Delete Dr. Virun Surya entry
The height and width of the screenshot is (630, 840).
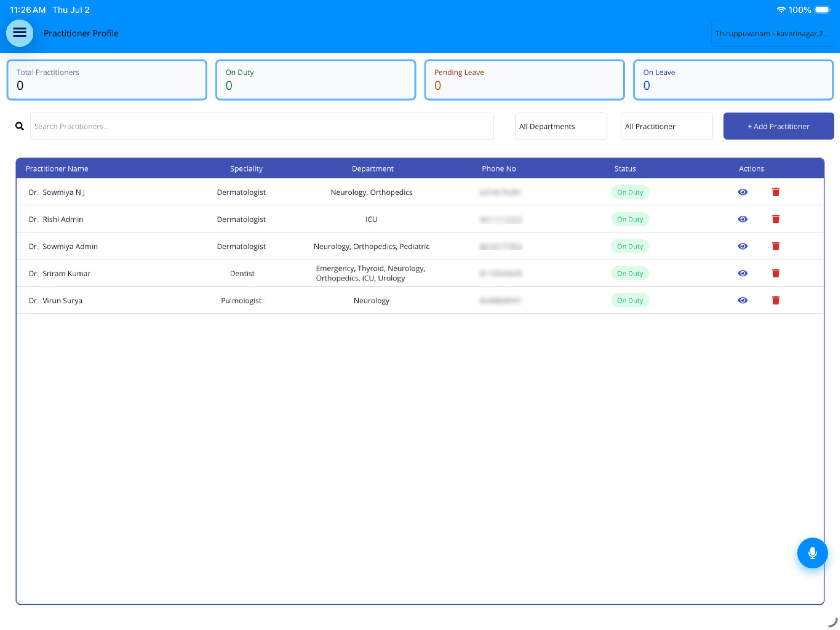click(775, 300)
